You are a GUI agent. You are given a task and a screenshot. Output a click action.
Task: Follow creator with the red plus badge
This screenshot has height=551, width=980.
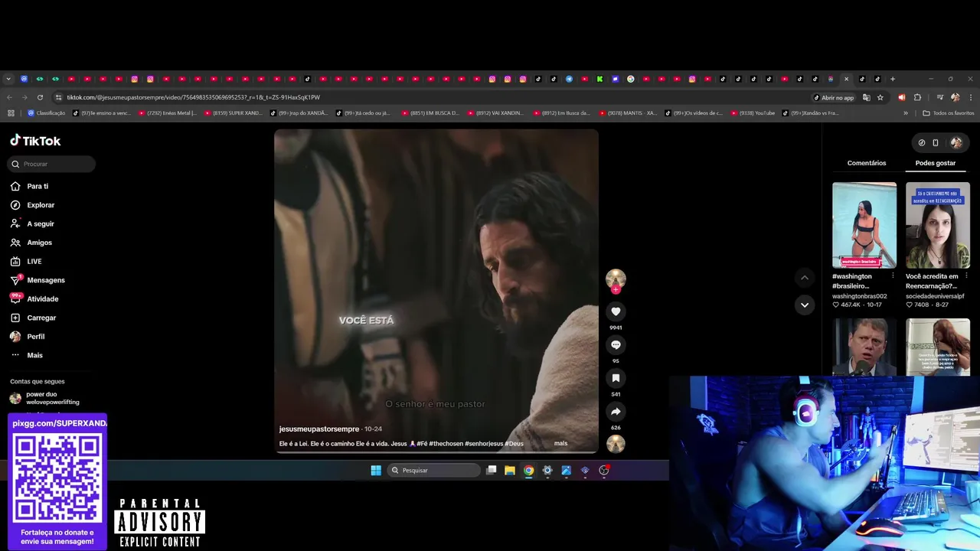[616, 290]
